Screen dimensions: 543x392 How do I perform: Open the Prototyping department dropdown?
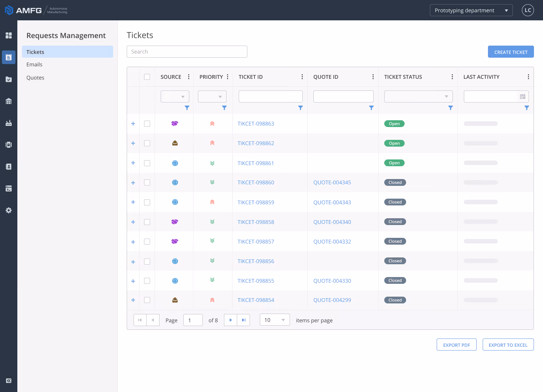[x=471, y=10]
